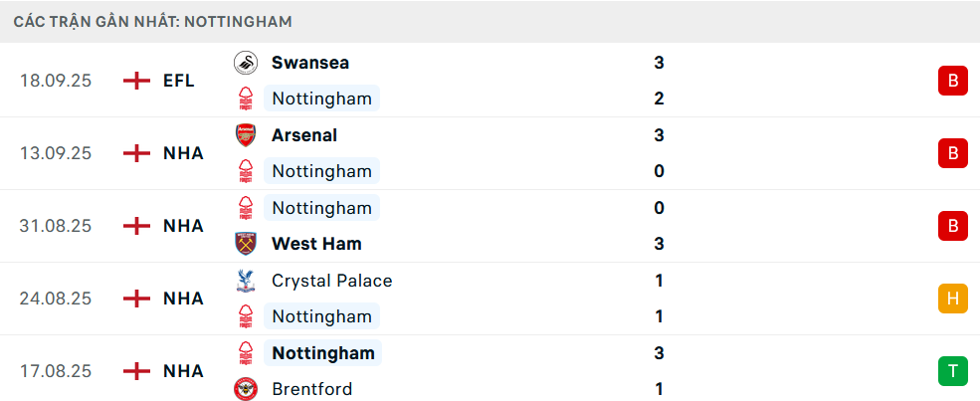Click the Crystal Palace club crest icon
This screenshot has width=980, height=401.
point(245,281)
